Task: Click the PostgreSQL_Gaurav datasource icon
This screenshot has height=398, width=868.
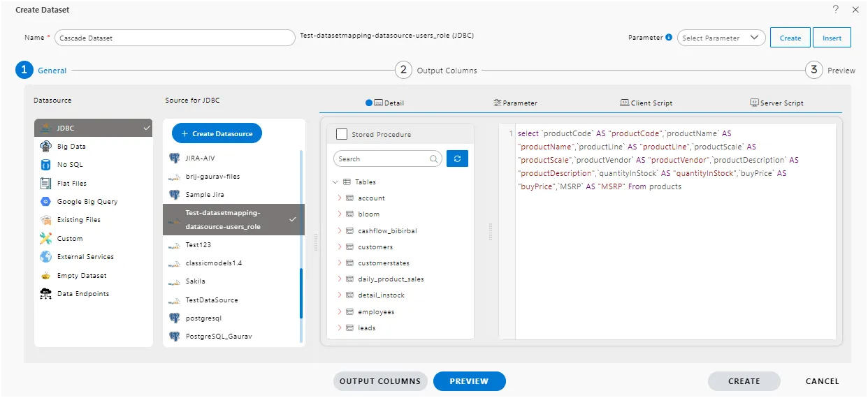Action: point(175,336)
